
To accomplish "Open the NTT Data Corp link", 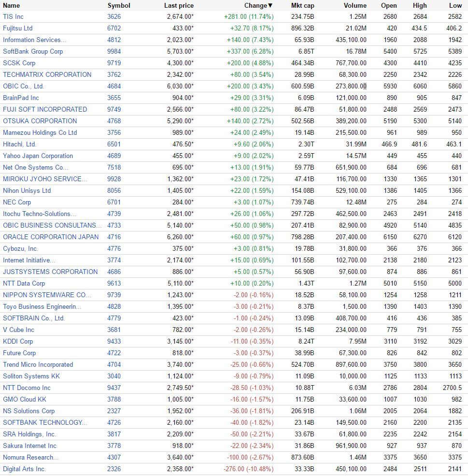I will [x=24, y=283].
